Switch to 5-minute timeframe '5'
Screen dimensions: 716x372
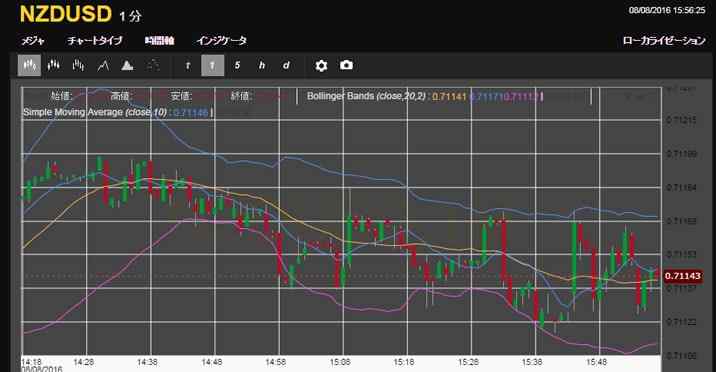coord(237,65)
